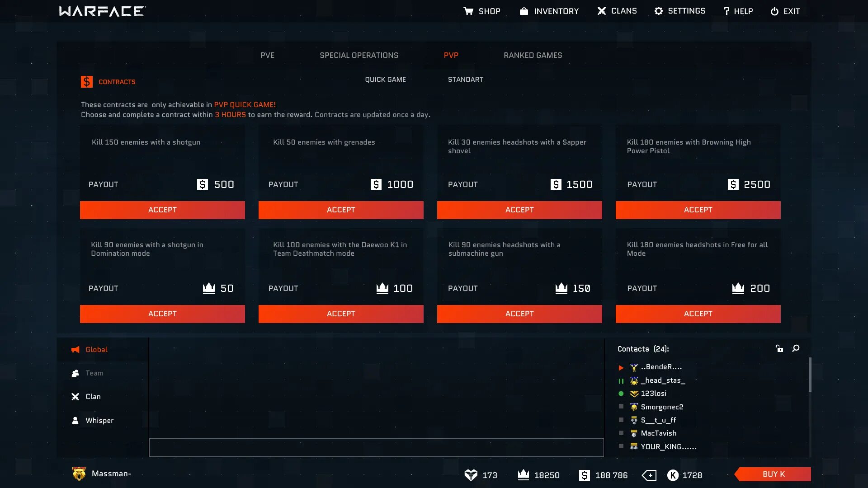Click the orange Contracts dollar icon

(x=87, y=82)
